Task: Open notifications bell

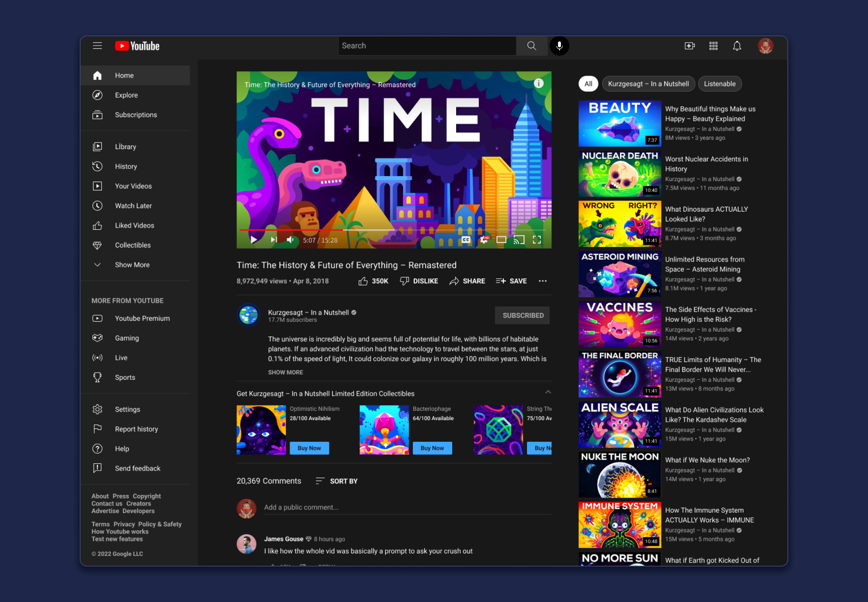Action: 737,46
